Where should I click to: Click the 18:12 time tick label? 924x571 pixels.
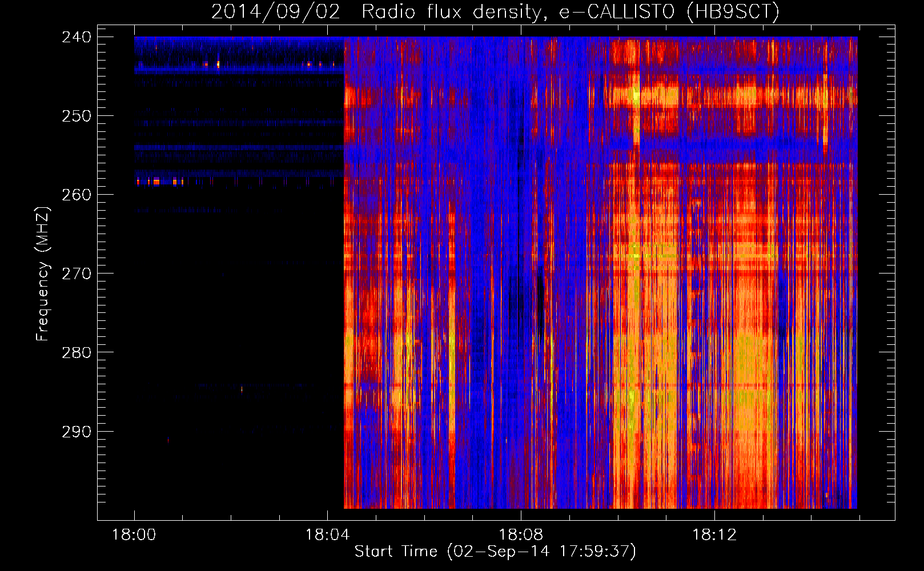click(x=714, y=535)
